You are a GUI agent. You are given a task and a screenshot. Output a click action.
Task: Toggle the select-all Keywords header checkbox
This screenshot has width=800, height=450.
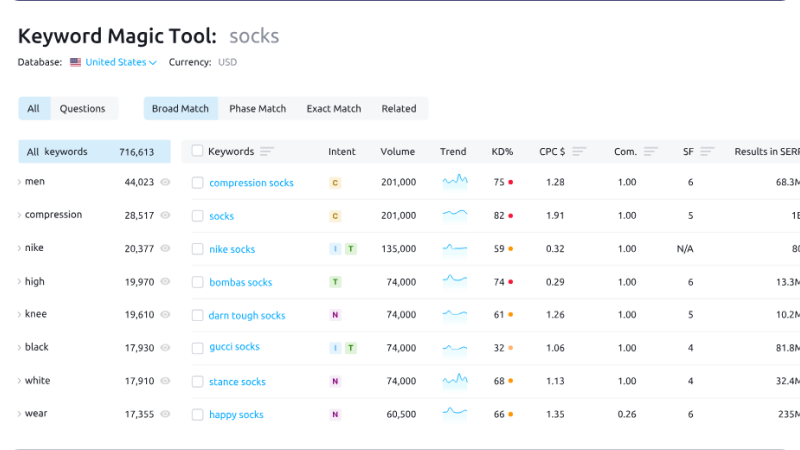[197, 151]
